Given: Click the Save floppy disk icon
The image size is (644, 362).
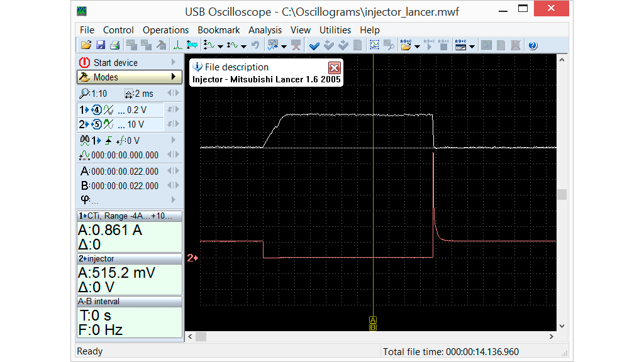Looking at the screenshot, I should click(101, 45).
